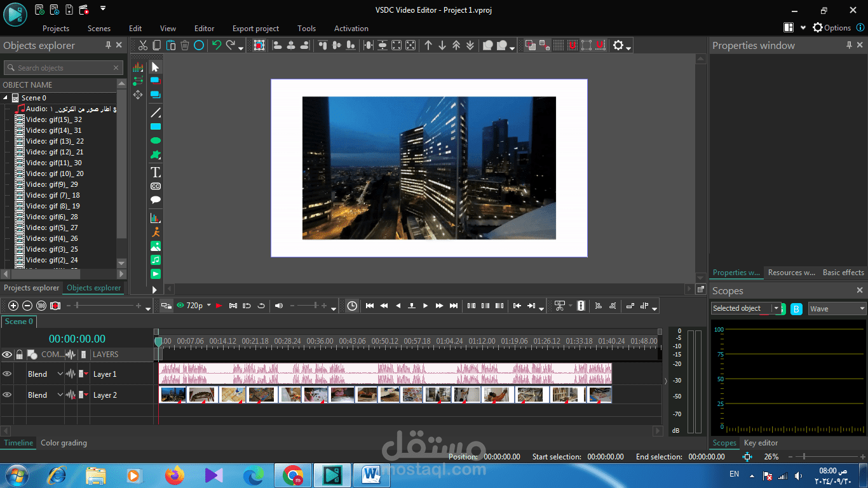Open the settings gear in editor toolbar
Viewport: 868px width, 488px height.
(618, 45)
